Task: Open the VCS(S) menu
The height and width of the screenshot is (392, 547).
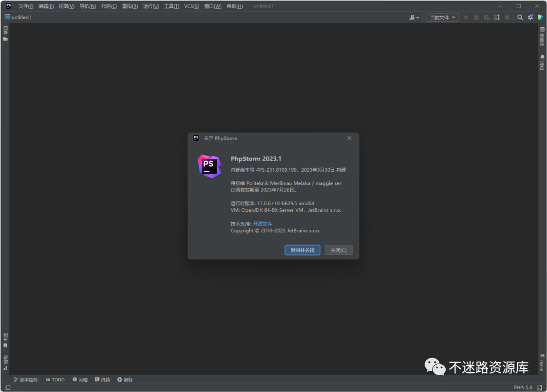Action: (191, 6)
